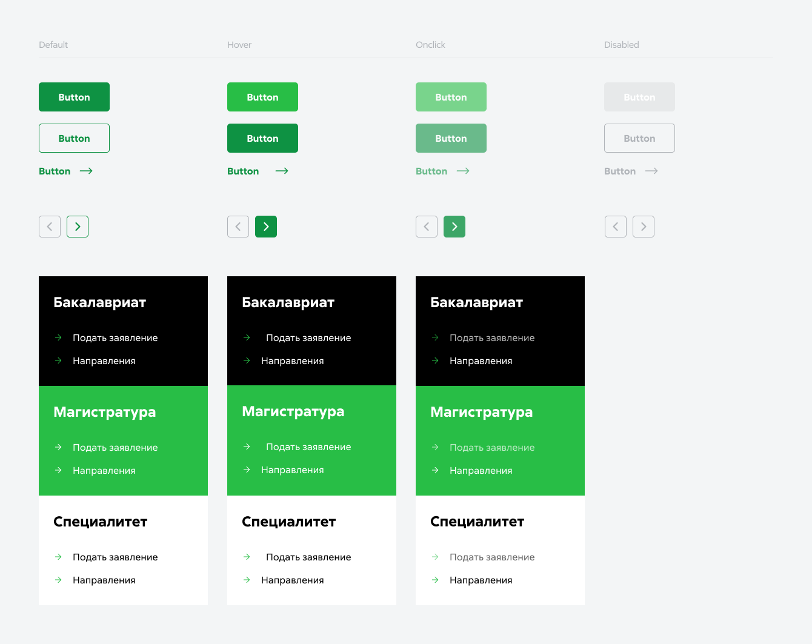
Task: Open Направления in the Default Бакалавриат card
Action: click(x=104, y=361)
